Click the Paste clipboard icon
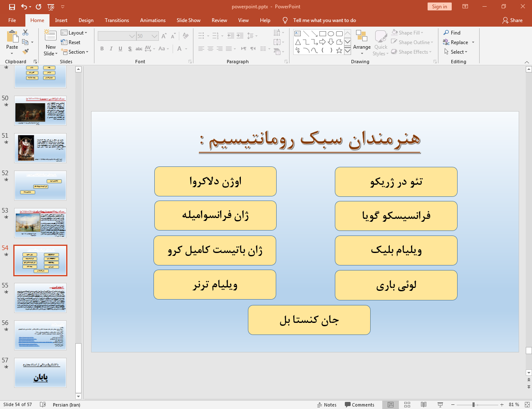532x409 pixels. pyautogui.click(x=12, y=37)
